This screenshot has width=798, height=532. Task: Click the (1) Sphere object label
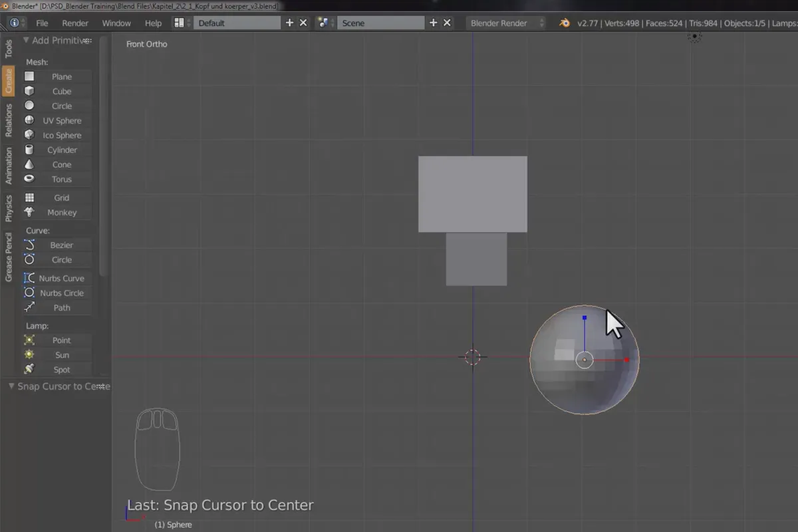click(174, 525)
